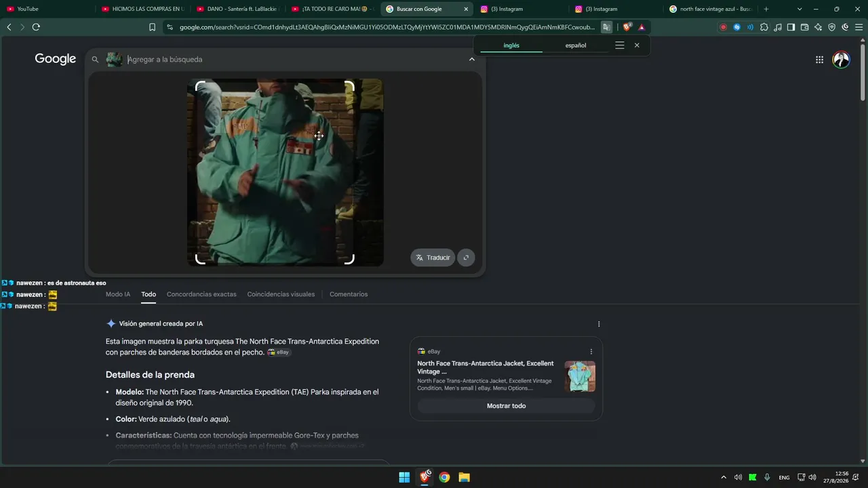Reload the current page
The image size is (868, 488).
(x=36, y=27)
